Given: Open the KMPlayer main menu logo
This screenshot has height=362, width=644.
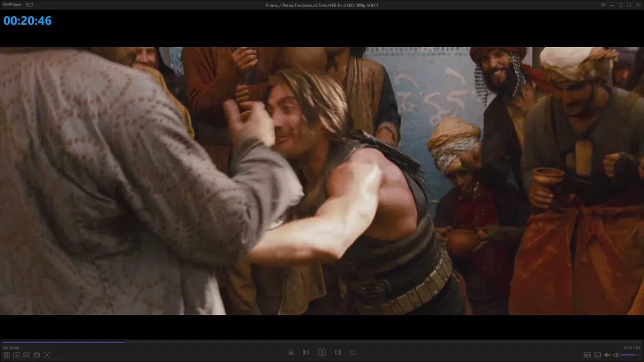Looking at the screenshot, I should tap(12, 5).
